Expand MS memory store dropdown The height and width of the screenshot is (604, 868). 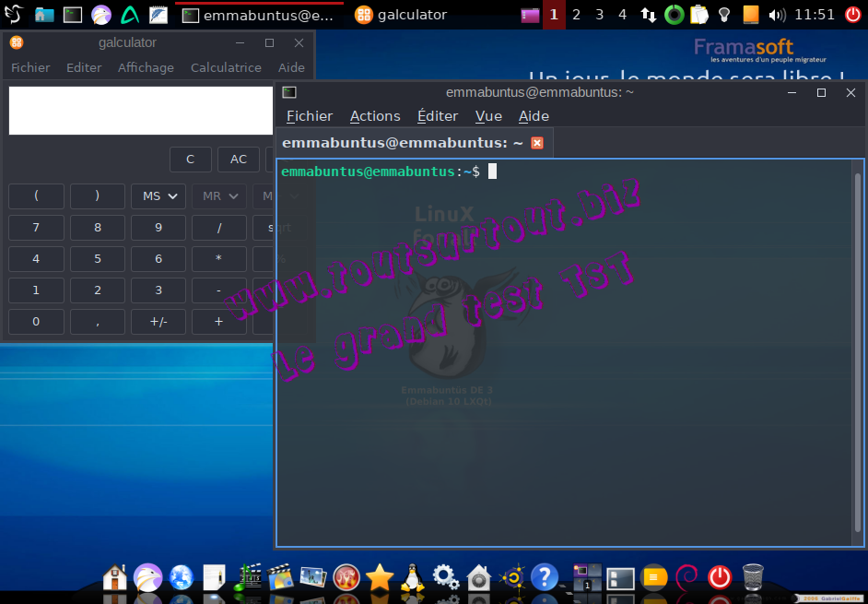click(158, 196)
